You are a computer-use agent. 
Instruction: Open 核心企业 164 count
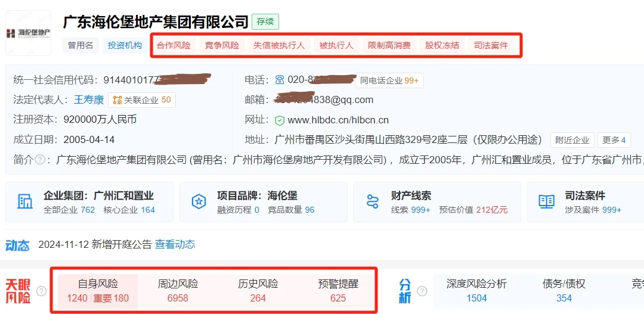(129, 210)
